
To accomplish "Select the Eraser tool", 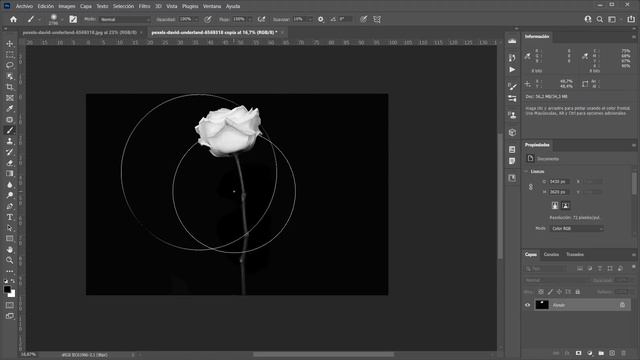I will point(10,163).
